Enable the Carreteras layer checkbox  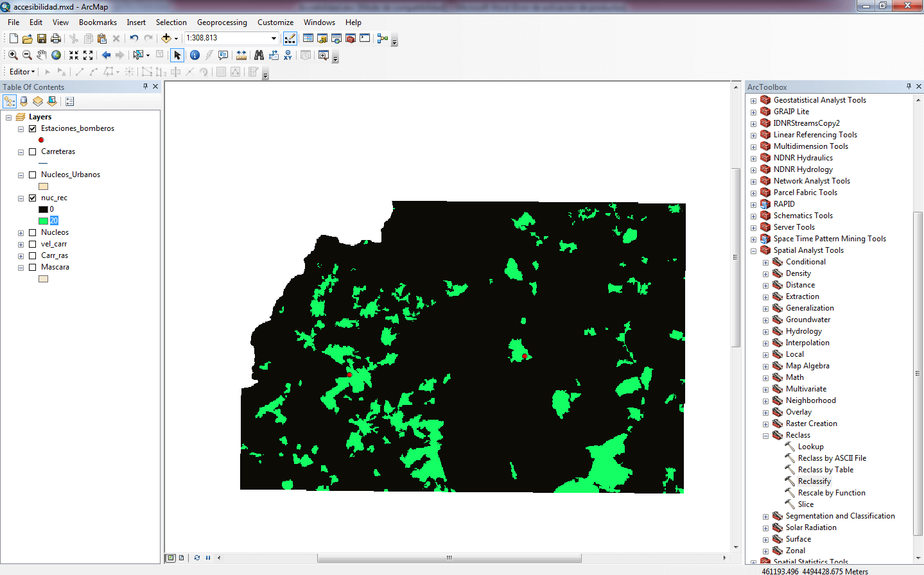click(x=32, y=152)
